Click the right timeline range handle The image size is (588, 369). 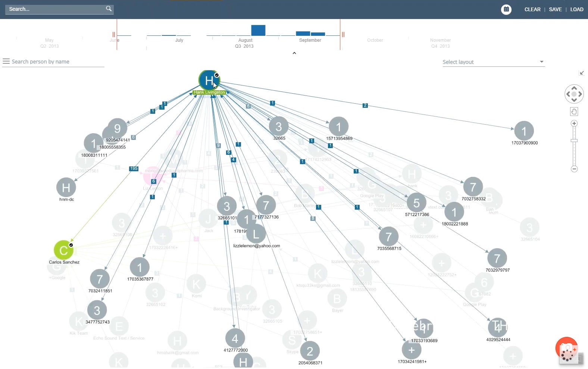(343, 34)
